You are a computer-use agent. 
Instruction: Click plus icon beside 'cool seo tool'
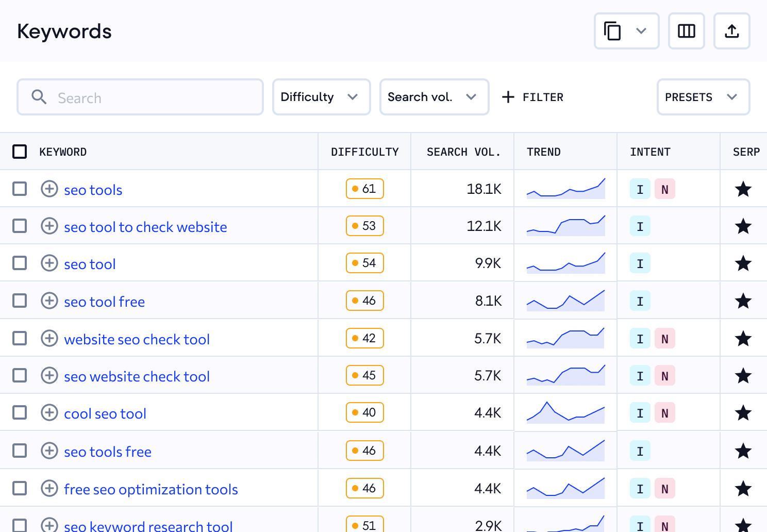click(x=49, y=412)
